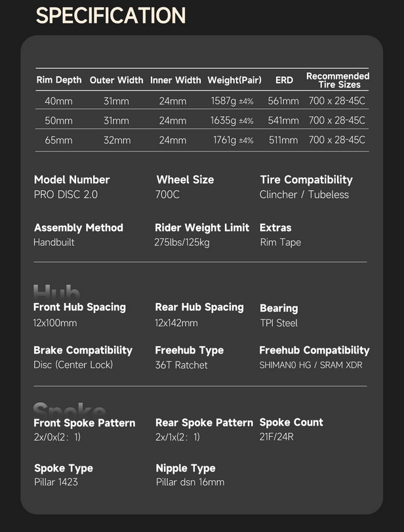Select the Pillar dsn 16mm nipple text
This screenshot has width=404, height=532.
pos(190,482)
